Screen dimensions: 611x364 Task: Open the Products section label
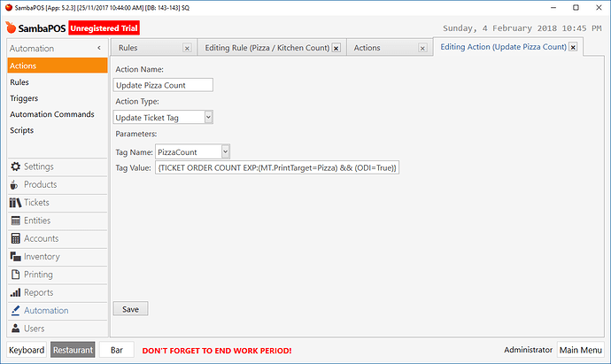click(41, 185)
